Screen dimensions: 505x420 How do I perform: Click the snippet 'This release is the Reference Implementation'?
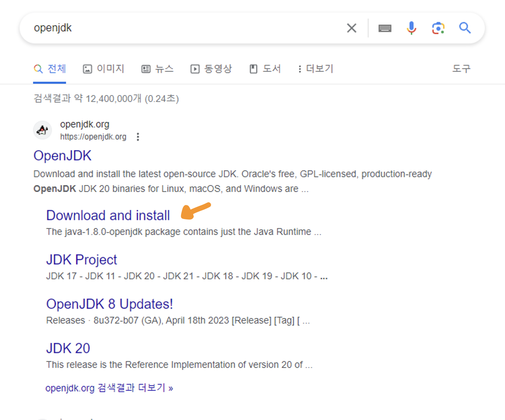click(x=179, y=365)
